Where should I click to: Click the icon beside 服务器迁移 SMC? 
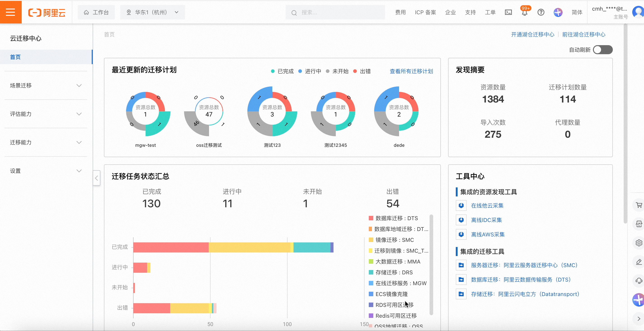(x=461, y=265)
